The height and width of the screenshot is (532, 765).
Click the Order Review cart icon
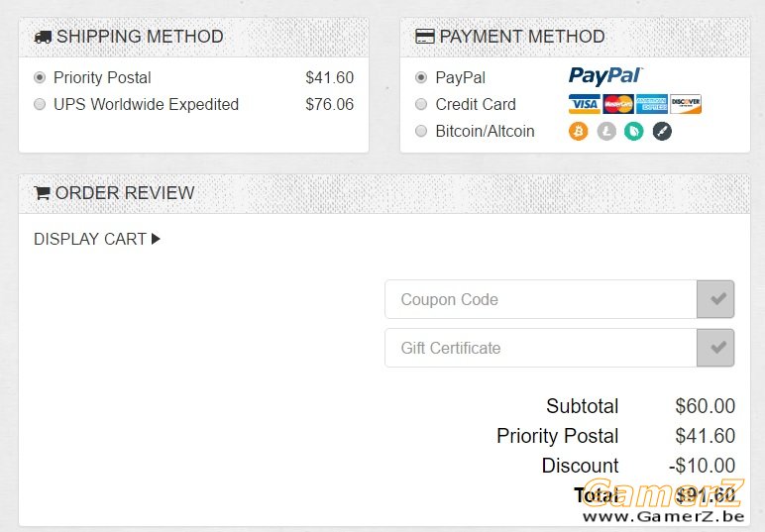tap(42, 193)
